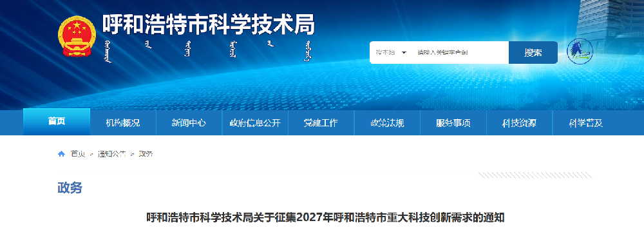Click the 政务 section heading
The image size is (644, 232).
click(70, 188)
